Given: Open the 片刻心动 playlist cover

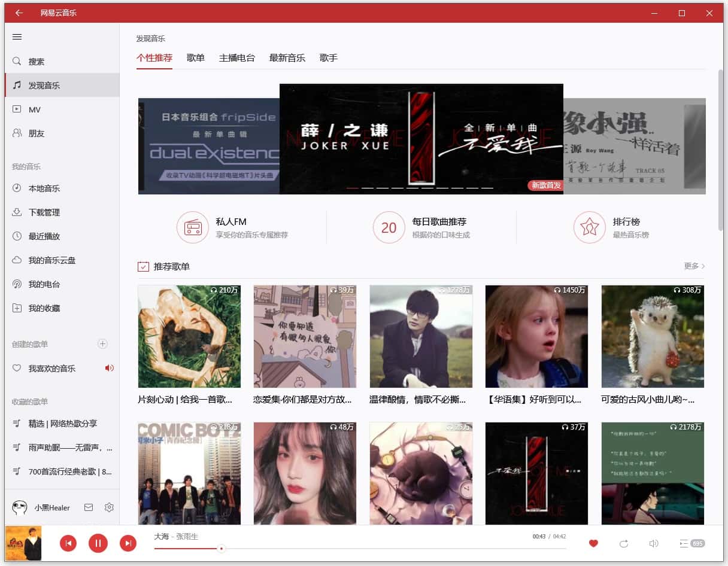Looking at the screenshot, I should point(189,336).
